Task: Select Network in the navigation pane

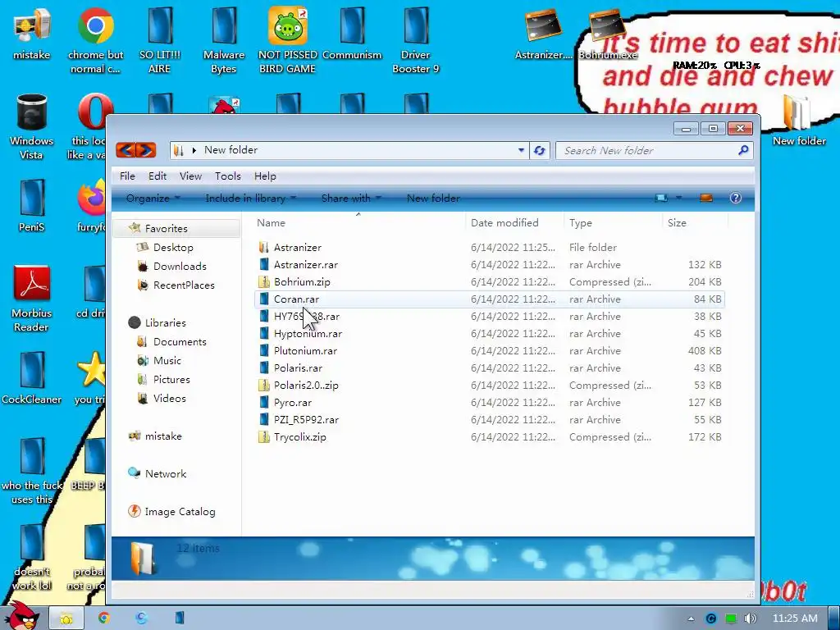Action: pos(166,473)
